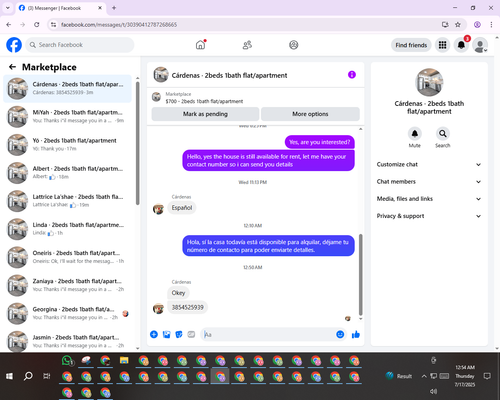Open the Oneiris conversation in the list

click(67, 257)
